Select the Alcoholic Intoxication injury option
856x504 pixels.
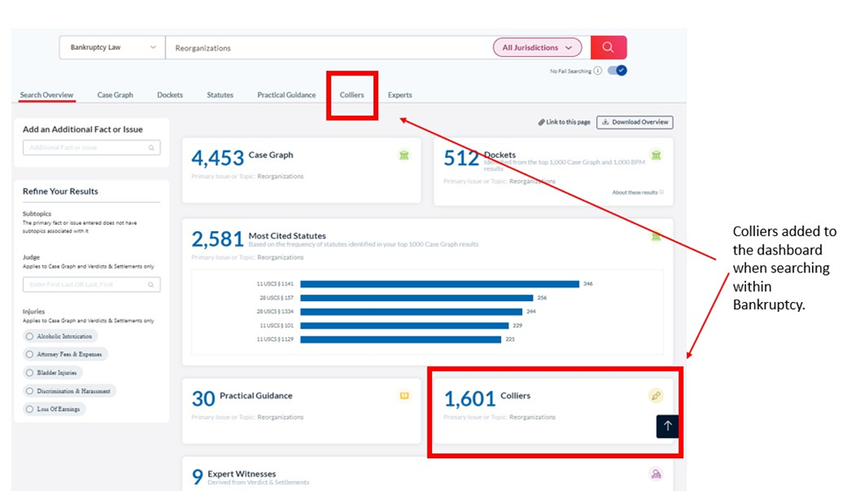[60, 336]
